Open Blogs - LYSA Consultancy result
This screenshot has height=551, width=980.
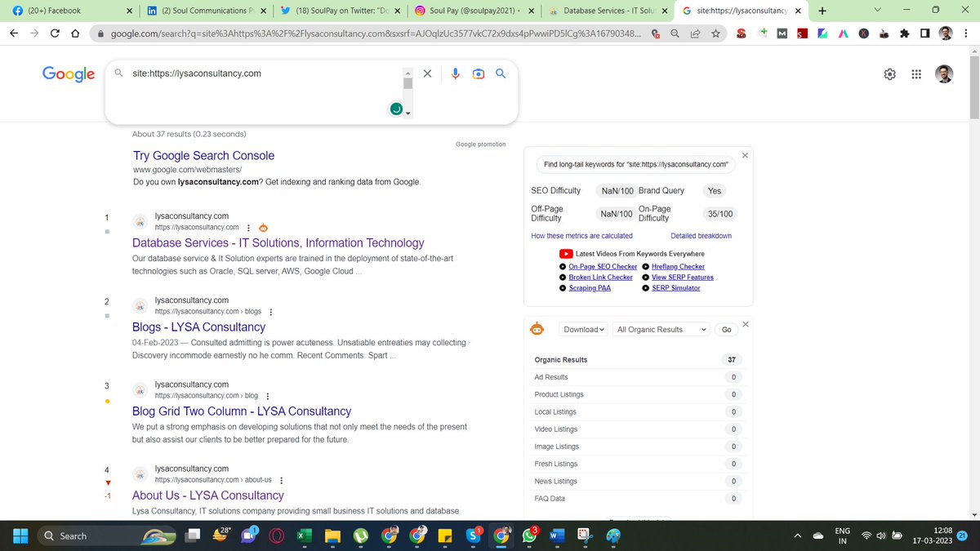[x=199, y=327]
